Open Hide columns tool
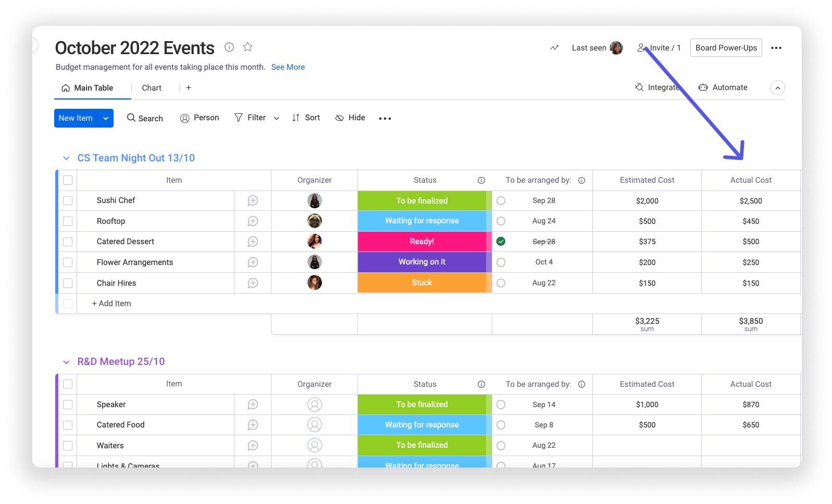This screenshot has height=504, width=832. coord(350,118)
